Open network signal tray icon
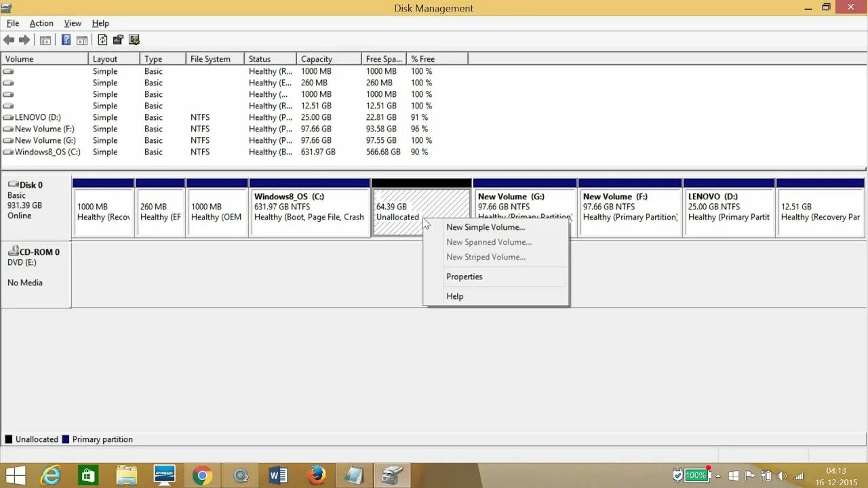Viewport: 868px width, 488px height. click(798, 476)
